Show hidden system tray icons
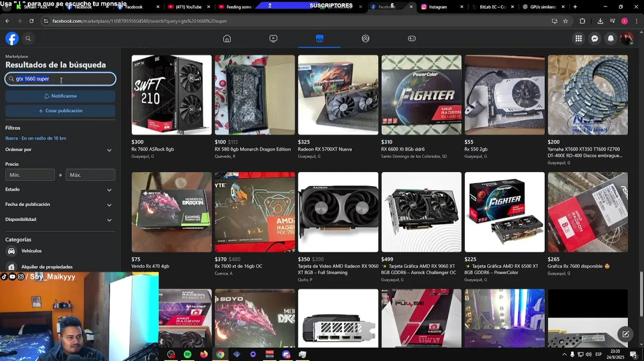644x361 pixels. (564, 354)
